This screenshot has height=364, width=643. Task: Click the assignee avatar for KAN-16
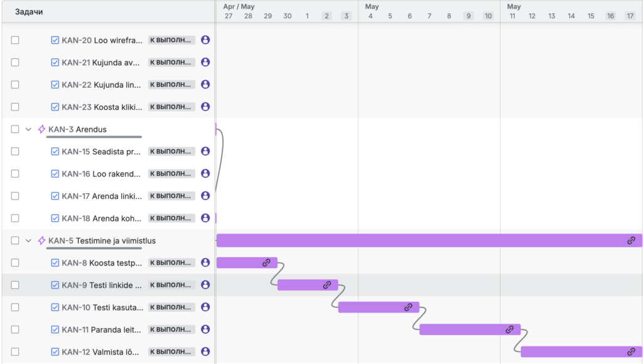point(205,174)
